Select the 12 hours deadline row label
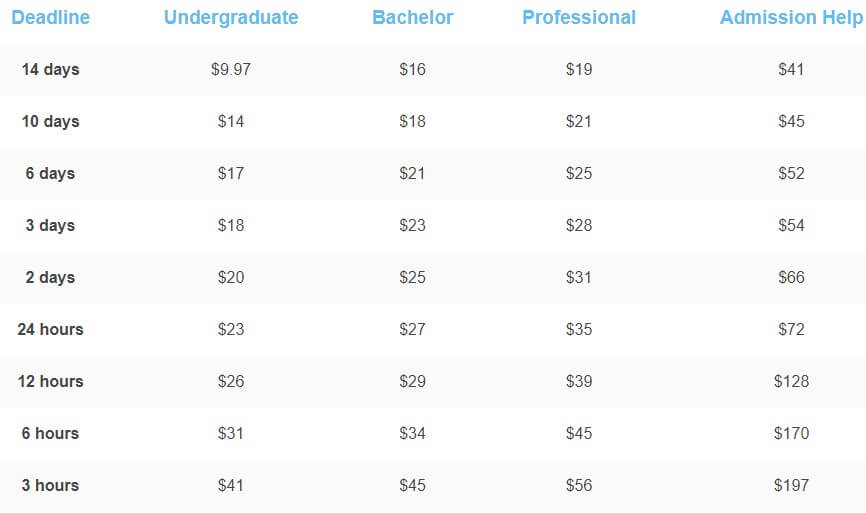Viewport: 866px width, 513px height. (x=50, y=381)
